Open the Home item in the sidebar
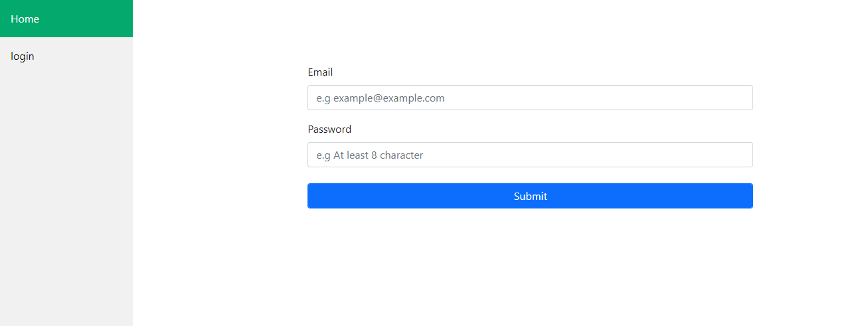The image size is (868, 326). (66, 19)
